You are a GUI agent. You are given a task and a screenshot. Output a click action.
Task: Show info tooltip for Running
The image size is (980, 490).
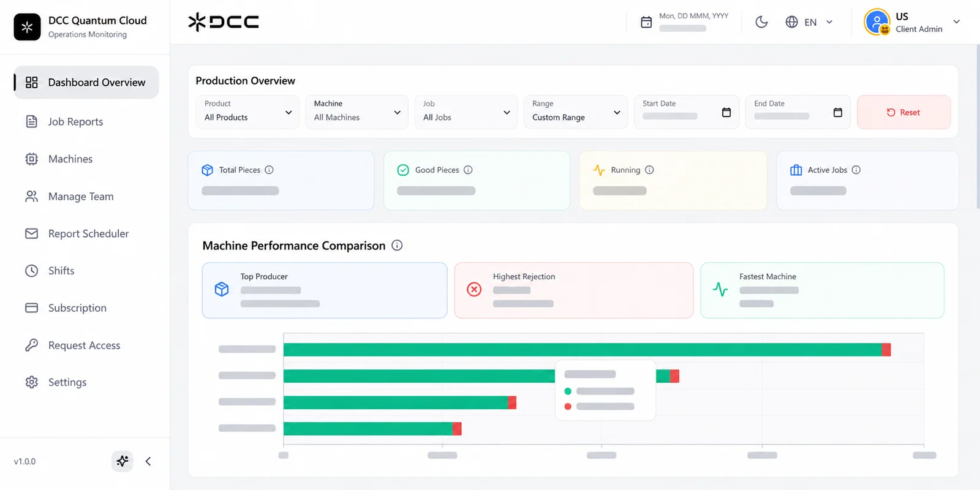pyautogui.click(x=649, y=170)
